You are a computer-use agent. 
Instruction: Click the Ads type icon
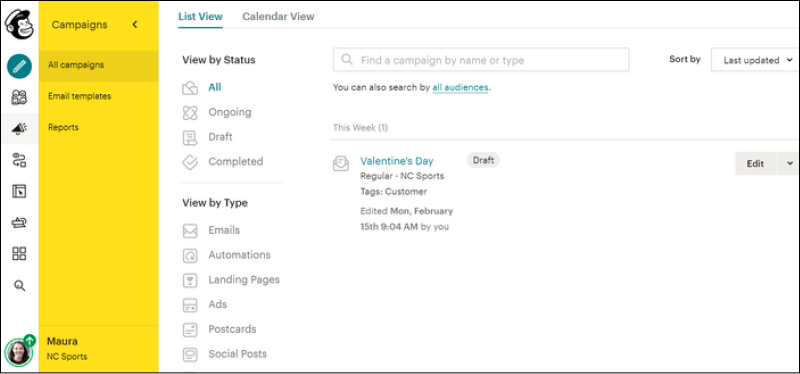[x=190, y=305]
